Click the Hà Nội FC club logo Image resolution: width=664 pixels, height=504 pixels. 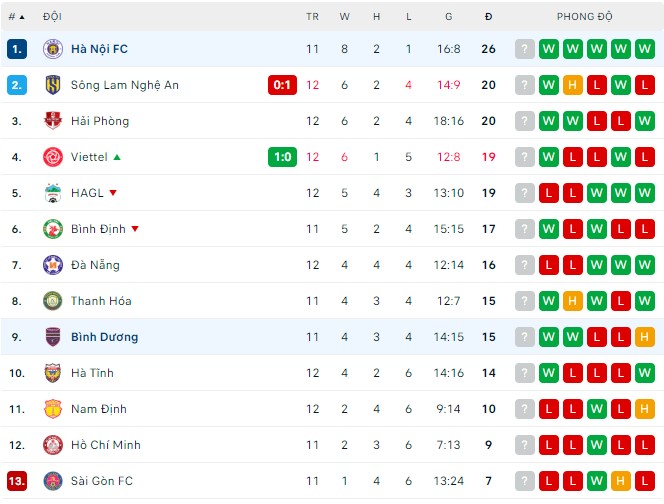(52, 49)
